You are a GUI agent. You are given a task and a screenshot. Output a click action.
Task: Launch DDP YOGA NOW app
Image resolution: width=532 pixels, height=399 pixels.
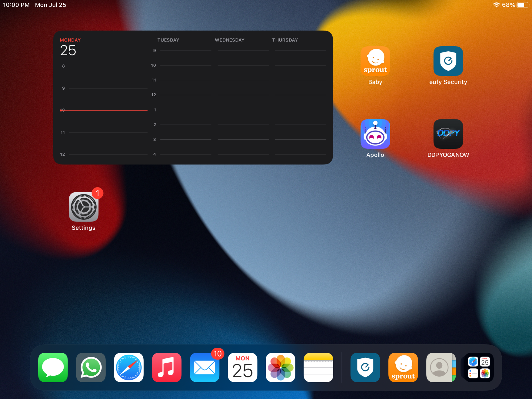point(448,134)
